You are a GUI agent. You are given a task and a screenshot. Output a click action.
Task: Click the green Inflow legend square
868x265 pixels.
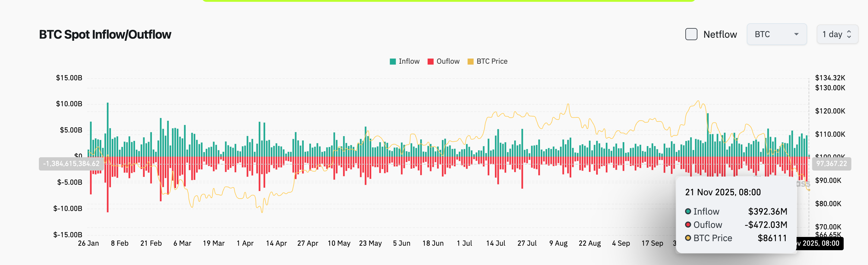click(392, 62)
